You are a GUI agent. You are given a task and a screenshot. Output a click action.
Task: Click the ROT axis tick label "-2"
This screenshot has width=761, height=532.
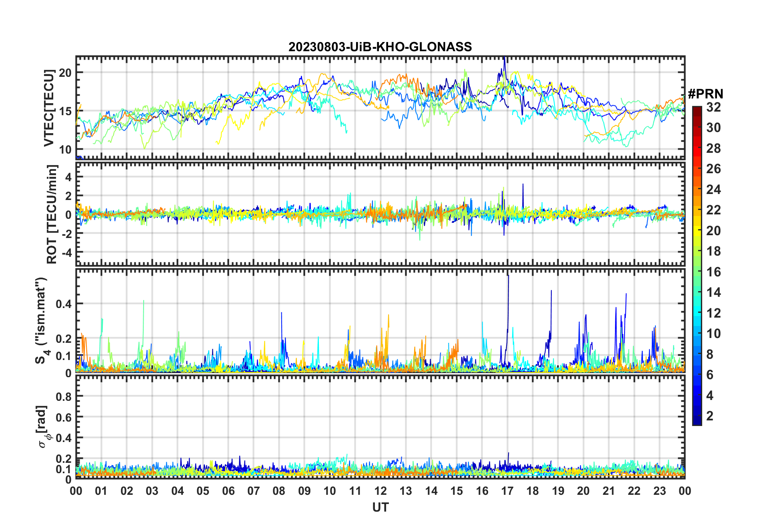66,234
